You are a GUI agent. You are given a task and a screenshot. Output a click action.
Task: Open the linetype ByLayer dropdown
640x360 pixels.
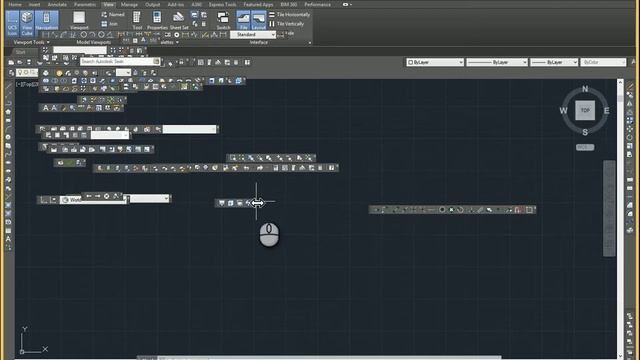[497, 62]
